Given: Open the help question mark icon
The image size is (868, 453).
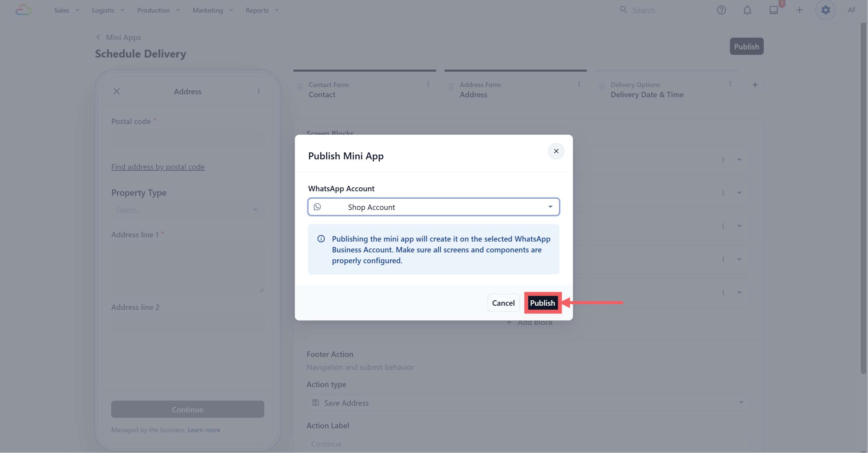Looking at the screenshot, I should coord(722,10).
